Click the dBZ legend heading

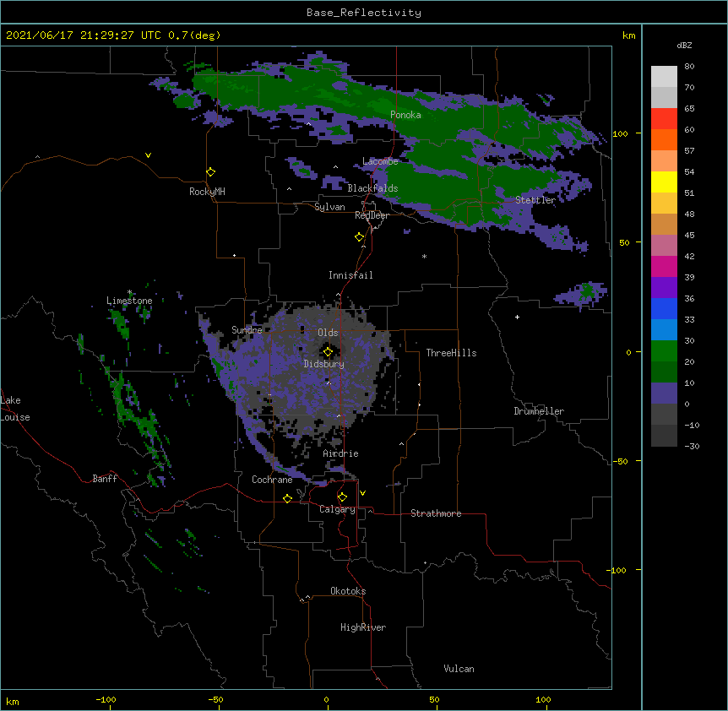click(x=684, y=46)
